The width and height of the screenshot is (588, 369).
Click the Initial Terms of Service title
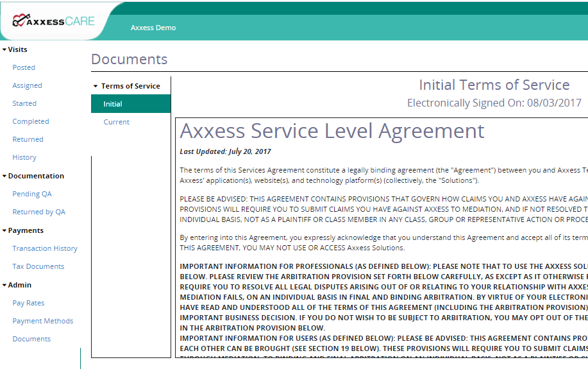click(x=494, y=85)
